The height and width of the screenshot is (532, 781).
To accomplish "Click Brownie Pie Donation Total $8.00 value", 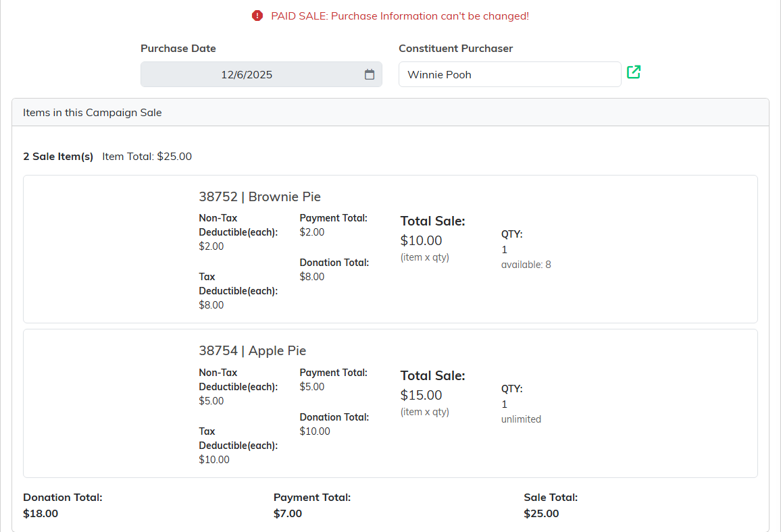I will [312, 277].
